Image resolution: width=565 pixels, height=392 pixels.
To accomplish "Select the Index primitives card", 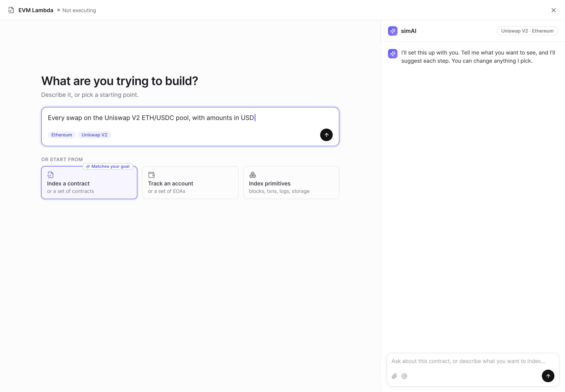I will 291,183.
